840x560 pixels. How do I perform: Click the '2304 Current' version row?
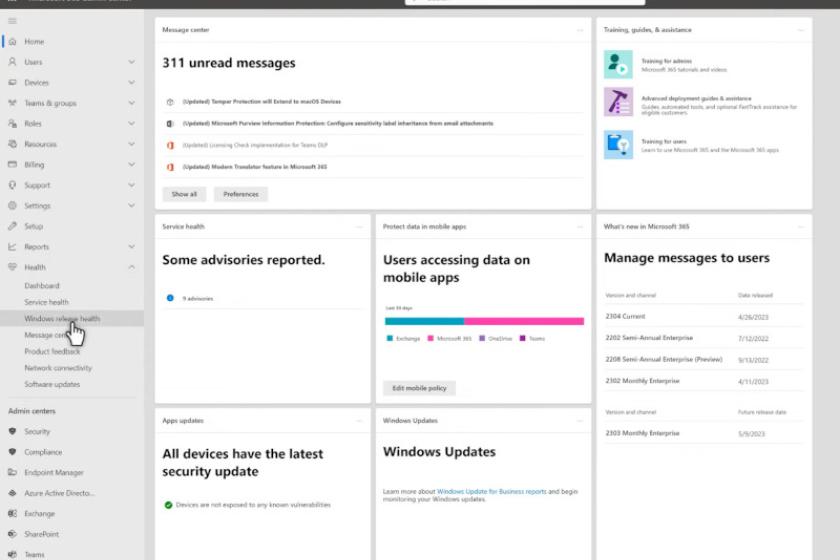(x=703, y=317)
